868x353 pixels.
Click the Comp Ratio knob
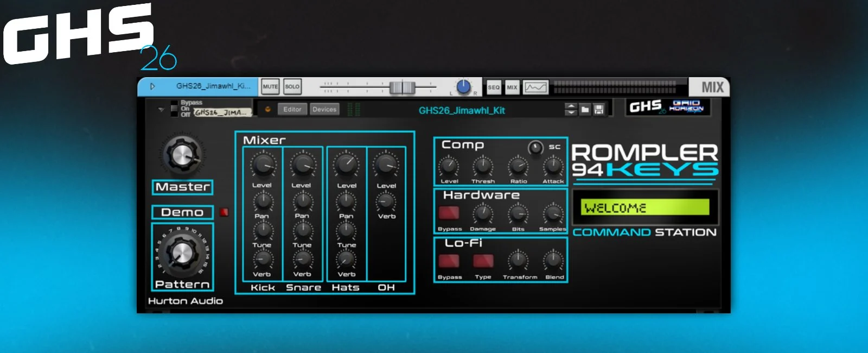point(518,166)
